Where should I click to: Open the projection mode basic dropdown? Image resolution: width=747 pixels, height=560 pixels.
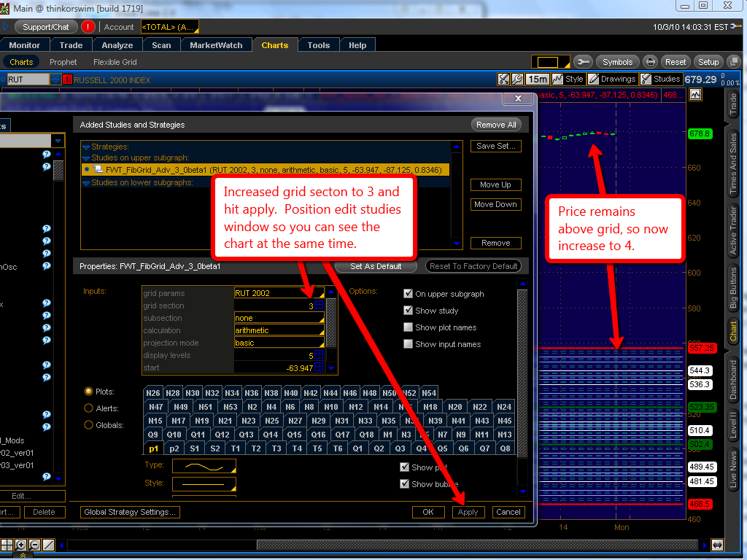279,343
